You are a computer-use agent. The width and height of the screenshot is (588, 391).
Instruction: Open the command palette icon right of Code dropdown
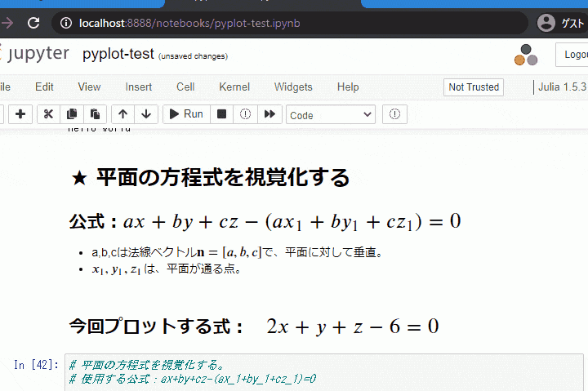tap(394, 114)
